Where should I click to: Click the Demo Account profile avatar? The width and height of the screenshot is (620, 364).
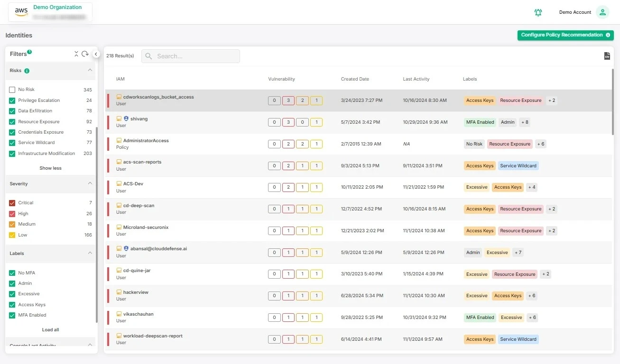(602, 12)
